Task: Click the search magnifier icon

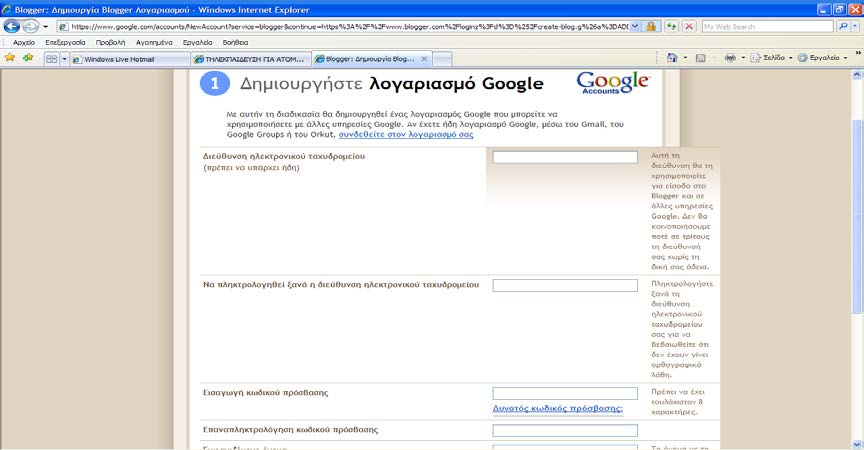Action: click(843, 26)
